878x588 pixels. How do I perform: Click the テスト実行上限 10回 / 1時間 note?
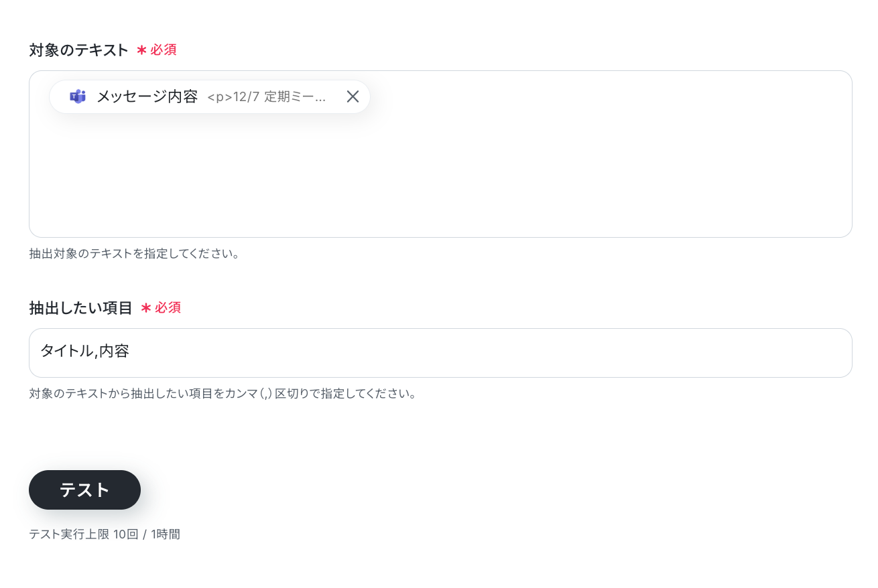105,534
